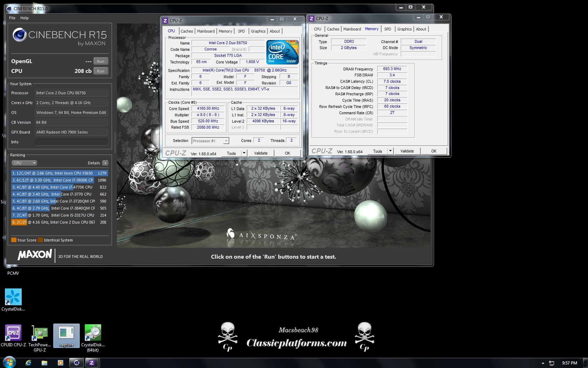The height and width of the screenshot is (368, 588).
Task: Open CPUID CPU-Z desktop shortcut
Action: [13, 335]
